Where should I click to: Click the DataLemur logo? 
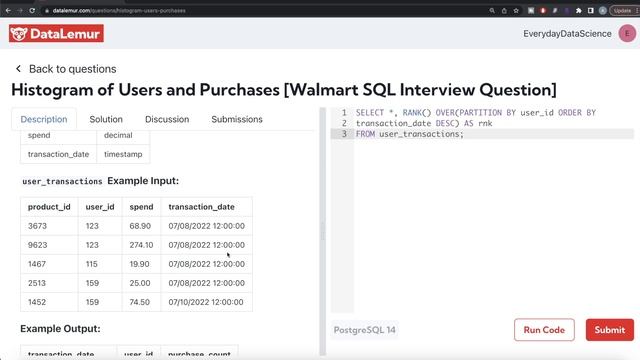point(56,33)
